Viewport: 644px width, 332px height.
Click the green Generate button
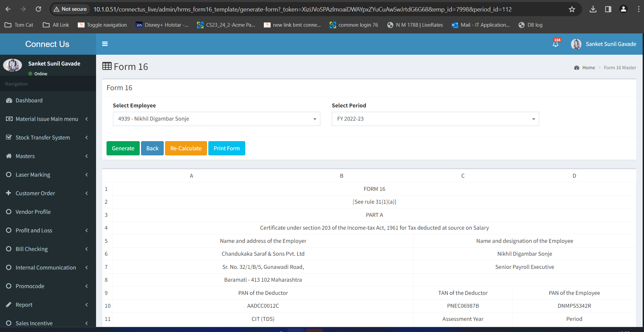coord(123,148)
